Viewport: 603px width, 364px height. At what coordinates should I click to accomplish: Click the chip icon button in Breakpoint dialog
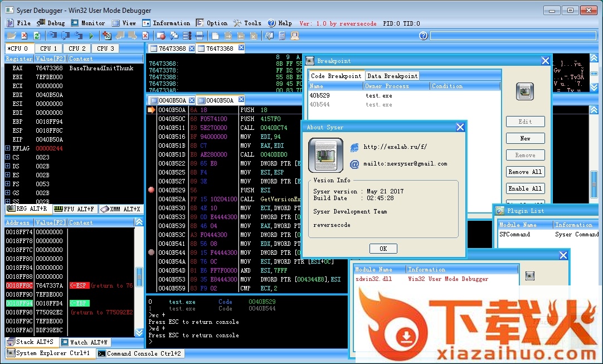[x=525, y=91]
